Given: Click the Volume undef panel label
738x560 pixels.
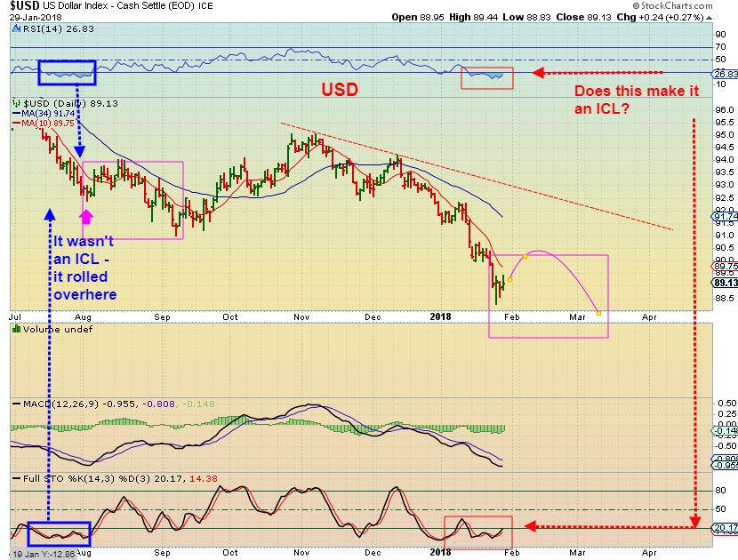Looking at the screenshot, I should pos(58,329).
